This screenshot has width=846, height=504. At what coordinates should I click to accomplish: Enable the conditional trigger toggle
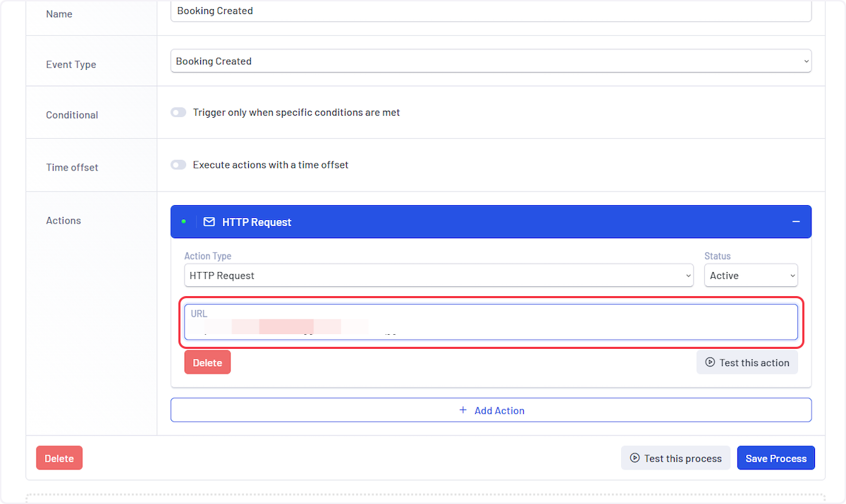(x=178, y=113)
